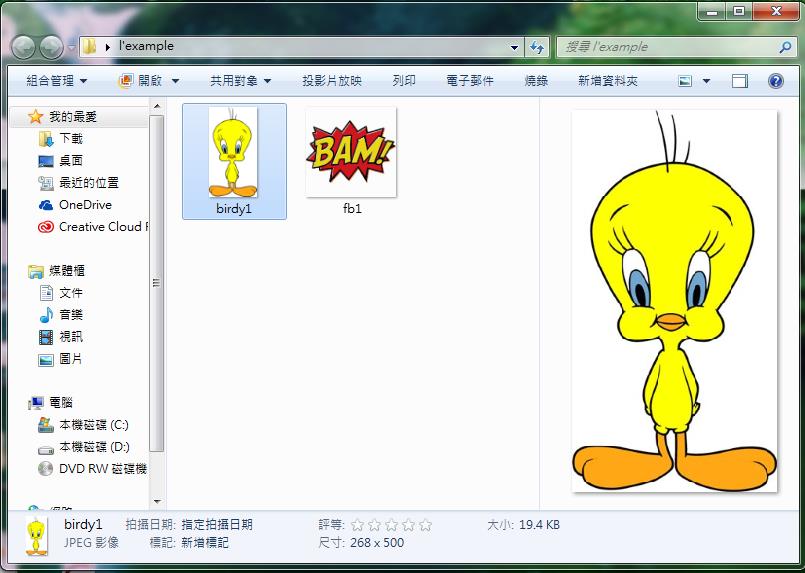This screenshot has height=573, width=805.
Task: Click the 268 x 500 dimensions value
Action: 377,543
